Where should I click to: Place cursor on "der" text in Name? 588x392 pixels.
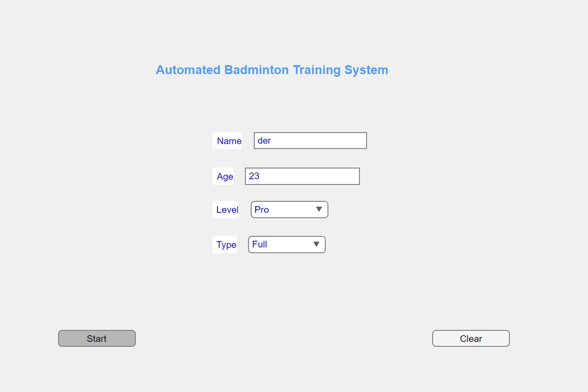click(x=264, y=141)
